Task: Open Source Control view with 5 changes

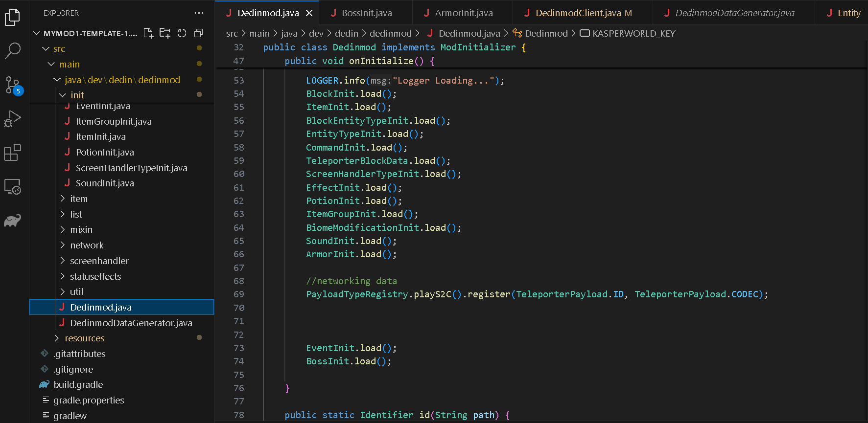Action: point(12,85)
